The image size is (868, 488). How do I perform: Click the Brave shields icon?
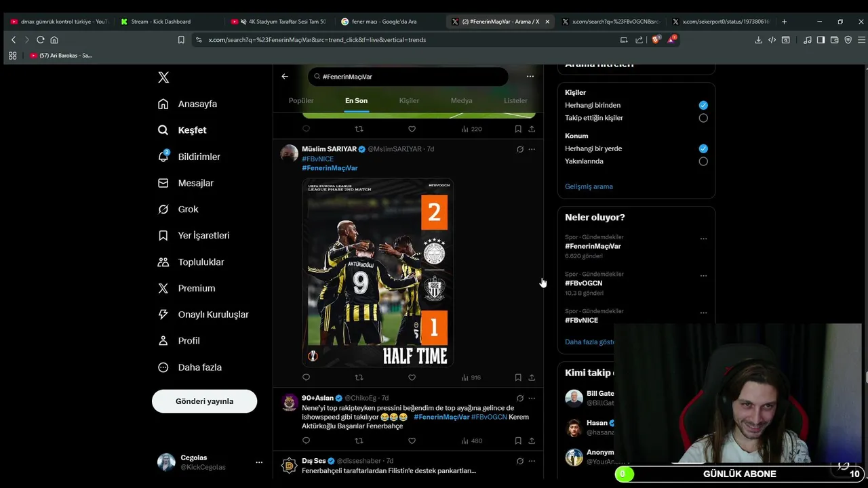point(656,40)
